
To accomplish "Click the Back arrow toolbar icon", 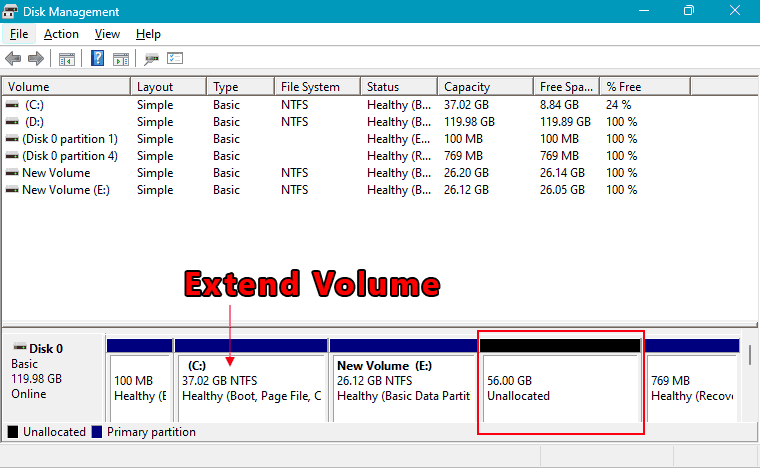I will point(13,59).
